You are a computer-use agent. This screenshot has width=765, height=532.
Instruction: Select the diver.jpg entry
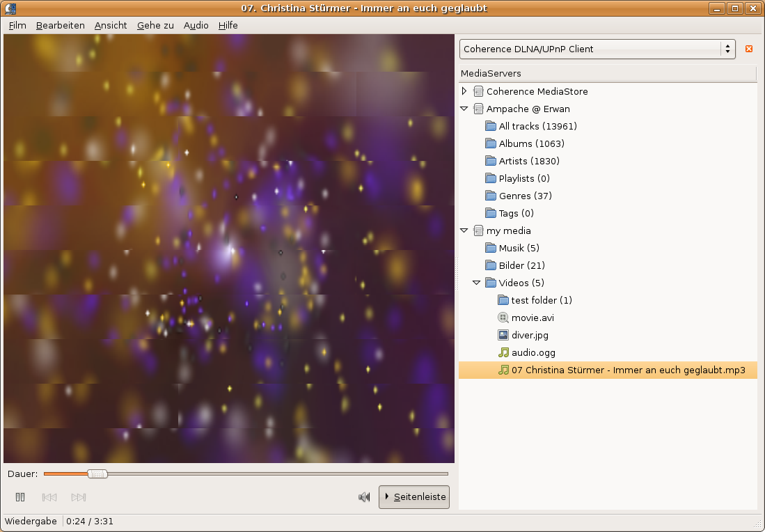[530, 336]
